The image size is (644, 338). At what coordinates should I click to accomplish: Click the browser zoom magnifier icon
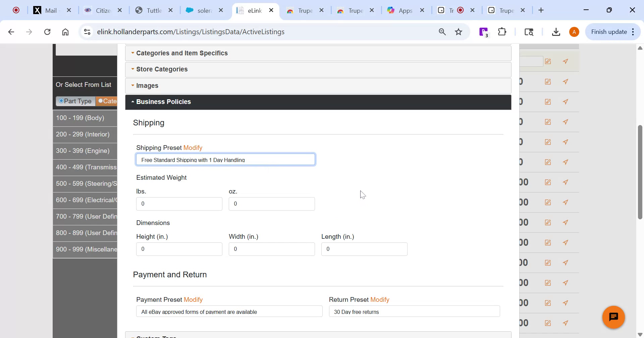click(442, 32)
